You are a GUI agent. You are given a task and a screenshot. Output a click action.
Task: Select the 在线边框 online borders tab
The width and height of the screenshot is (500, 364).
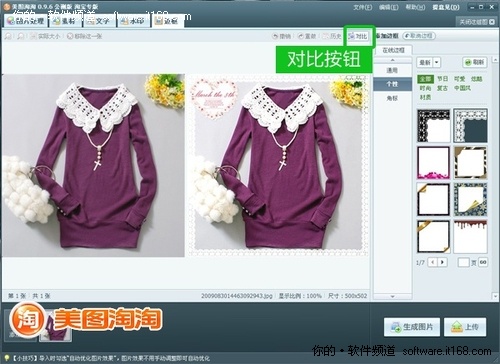click(393, 50)
